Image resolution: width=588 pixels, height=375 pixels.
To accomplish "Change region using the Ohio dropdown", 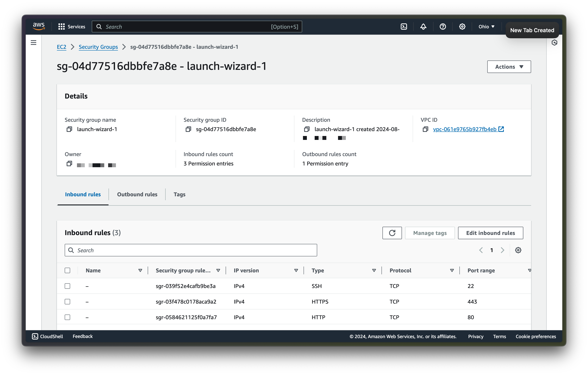I will [486, 26].
